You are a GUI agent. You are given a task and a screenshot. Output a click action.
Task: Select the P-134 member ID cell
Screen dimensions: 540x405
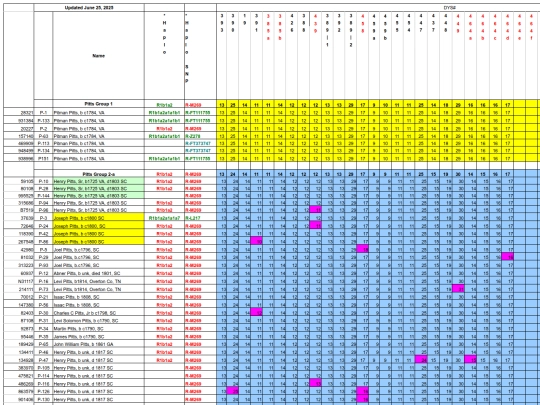43,150
